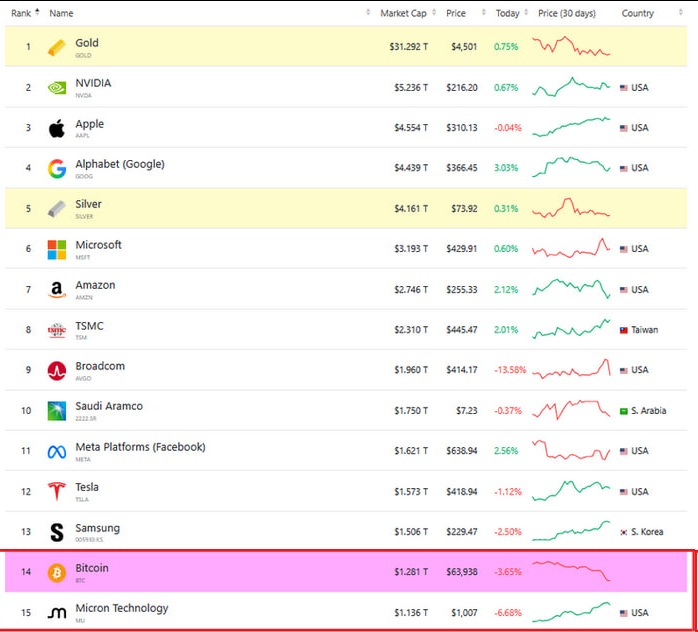Click the South Korea flag icon
Screen dimensions: 698x632
623,532
